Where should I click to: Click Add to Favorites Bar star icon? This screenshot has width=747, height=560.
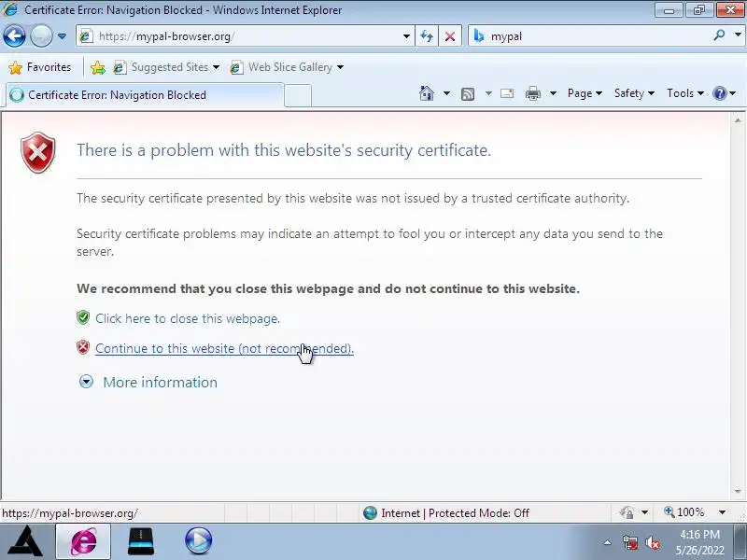click(98, 67)
